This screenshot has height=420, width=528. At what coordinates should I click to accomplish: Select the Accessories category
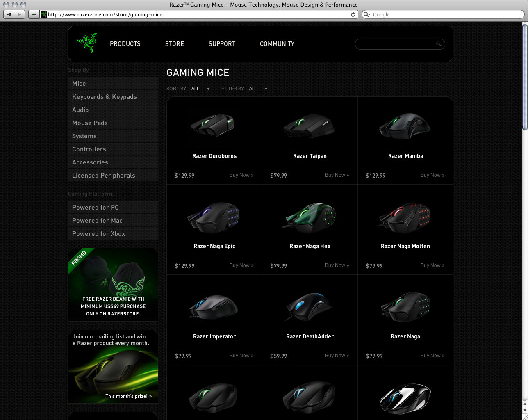(x=113, y=162)
